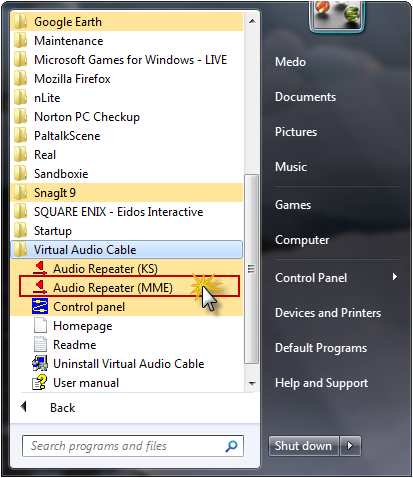Viewport: 413px width, 478px height.
Task: Open Devices and Printers
Action: pyautogui.click(x=328, y=313)
